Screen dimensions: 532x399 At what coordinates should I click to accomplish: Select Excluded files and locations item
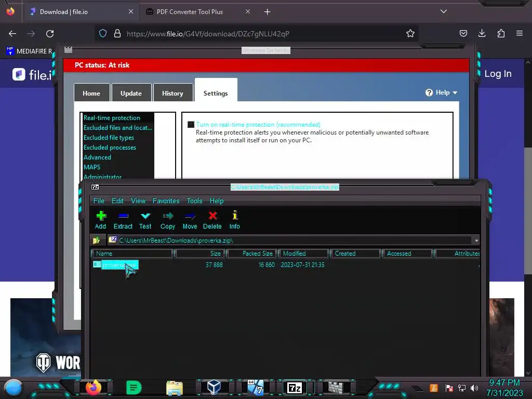[x=118, y=128]
